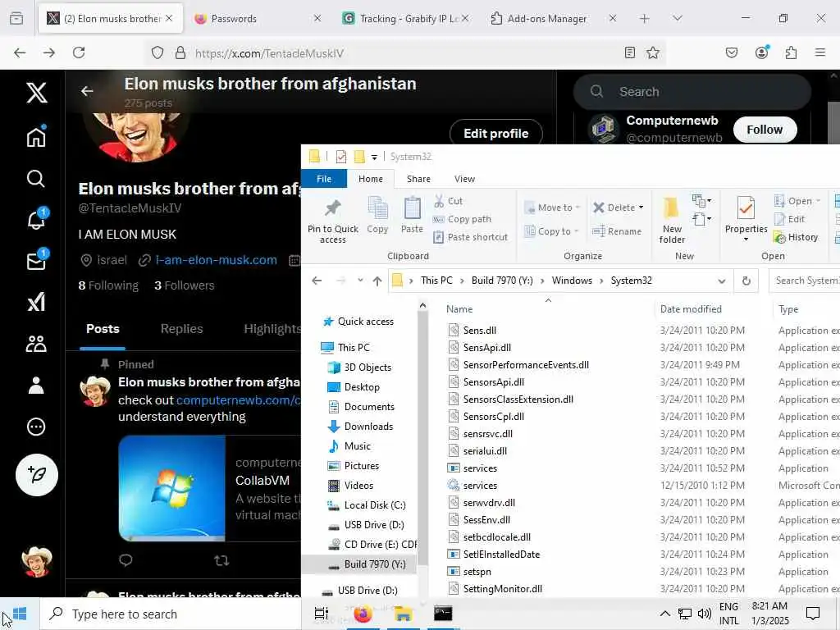Click New folder in Explorer ribbon
The image size is (840, 630).
click(x=672, y=221)
